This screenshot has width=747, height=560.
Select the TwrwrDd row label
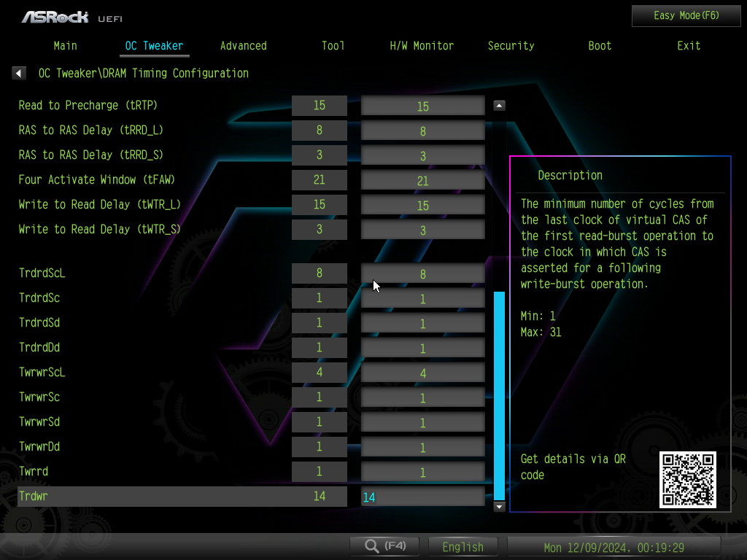coord(39,446)
